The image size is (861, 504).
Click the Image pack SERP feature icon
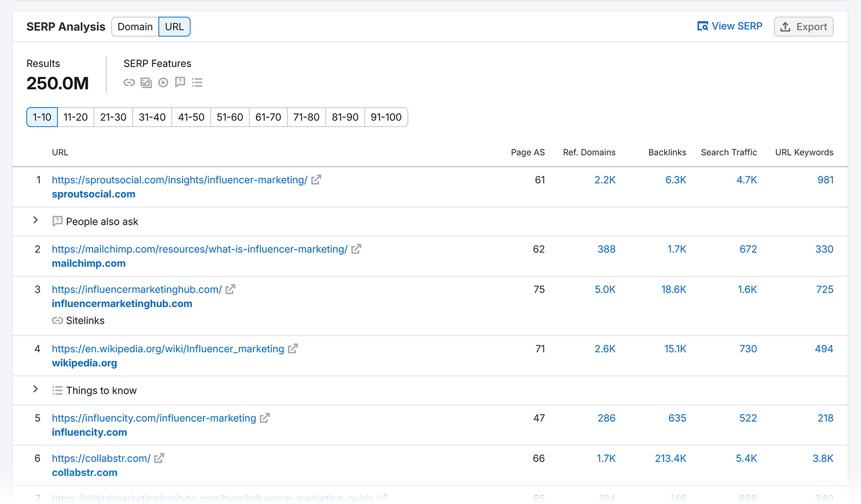tap(146, 82)
